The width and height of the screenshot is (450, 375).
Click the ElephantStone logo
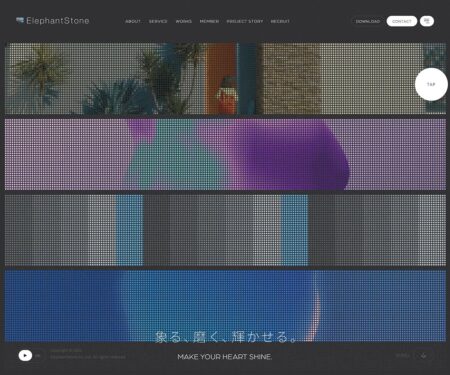pos(53,21)
